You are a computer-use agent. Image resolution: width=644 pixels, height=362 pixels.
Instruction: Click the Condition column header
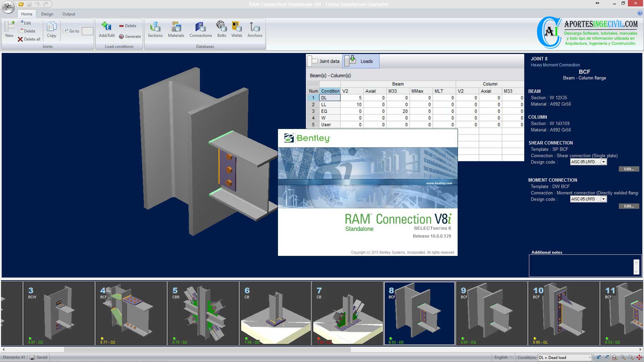pyautogui.click(x=330, y=91)
